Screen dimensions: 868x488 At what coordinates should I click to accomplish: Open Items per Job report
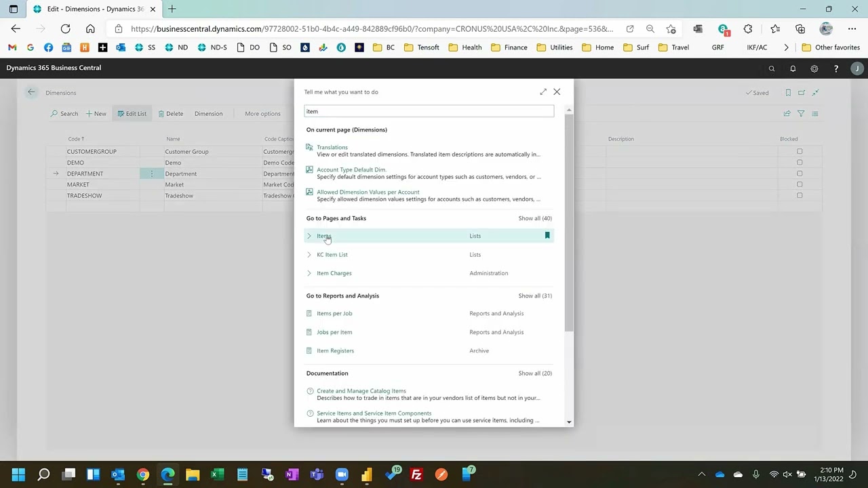pyautogui.click(x=334, y=314)
